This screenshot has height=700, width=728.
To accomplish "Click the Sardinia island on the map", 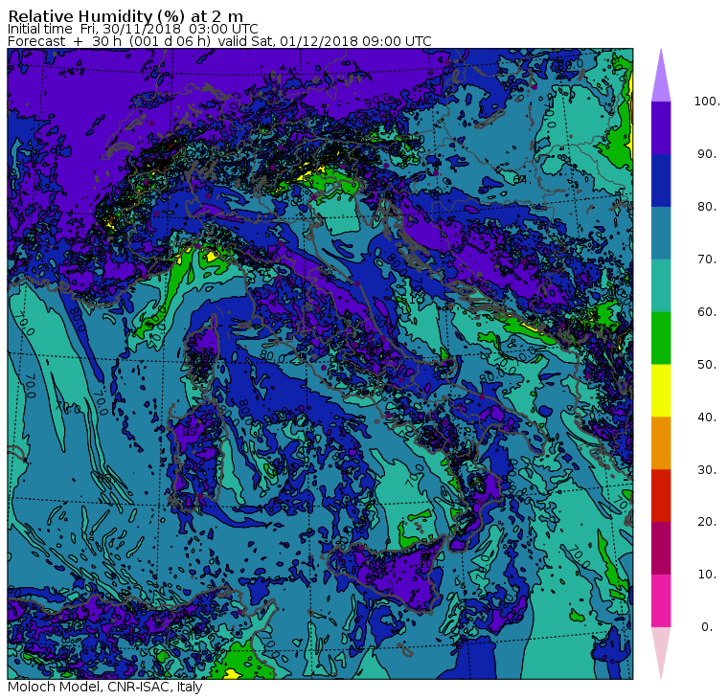I will (x=195, y=457).
